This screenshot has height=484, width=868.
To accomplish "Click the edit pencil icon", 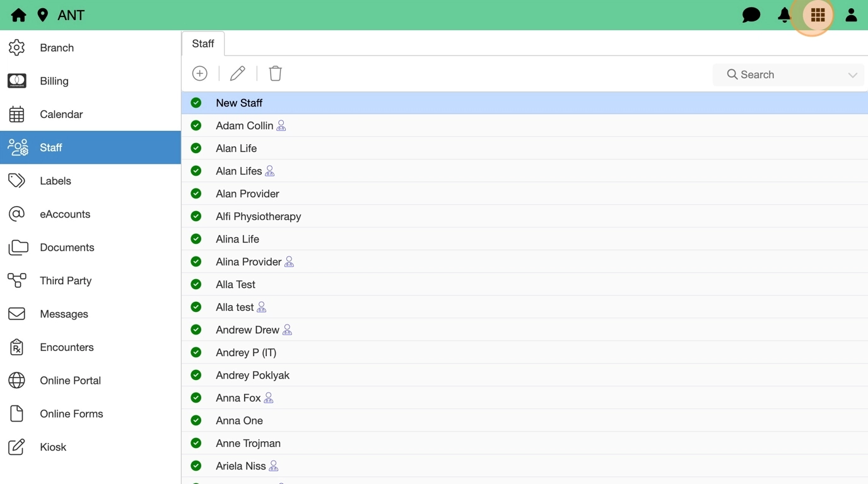I will pyautogui.click(x=238, y=74).
